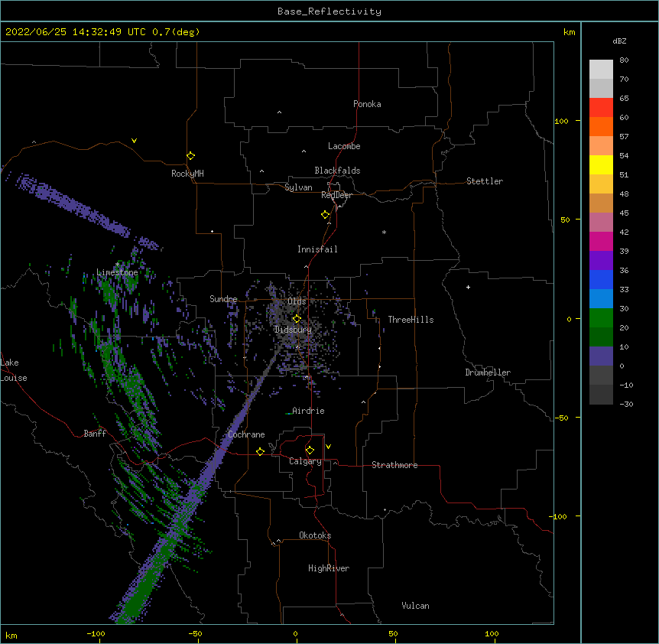Click the Drumheller label

488,372
